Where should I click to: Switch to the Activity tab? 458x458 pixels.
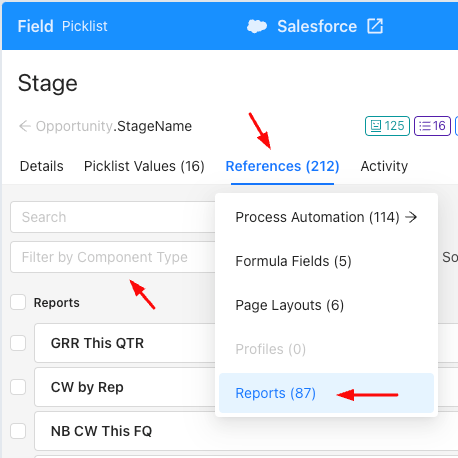(x=384, y=166)
